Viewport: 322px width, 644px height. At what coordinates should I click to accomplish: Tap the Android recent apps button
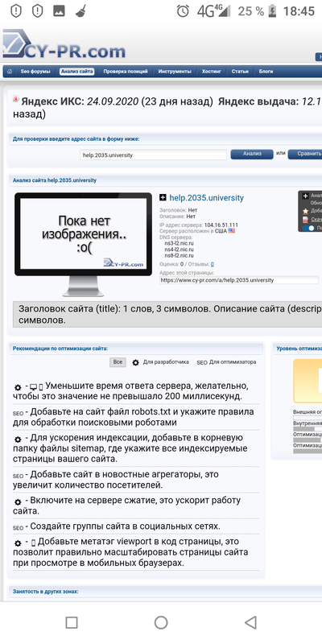coord(72,622)
